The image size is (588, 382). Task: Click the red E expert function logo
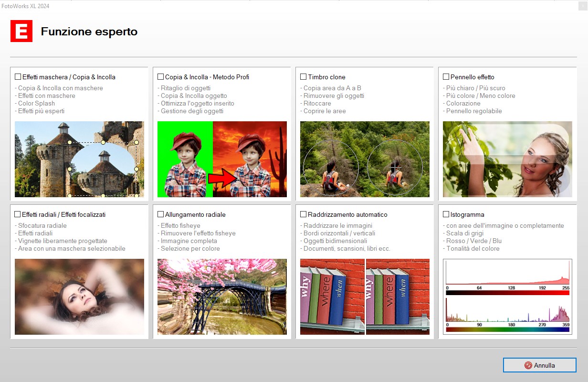tap(21, 31)
